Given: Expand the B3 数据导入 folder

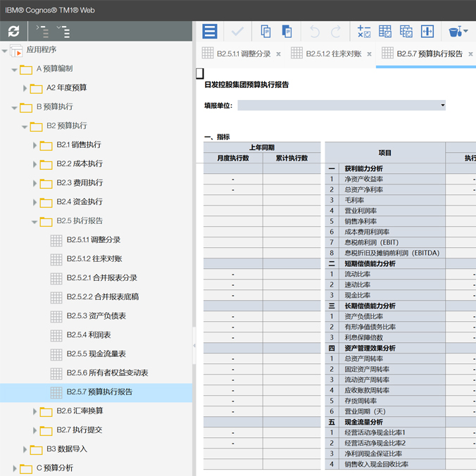Looking at the screenshot, I should coord(25,449).
